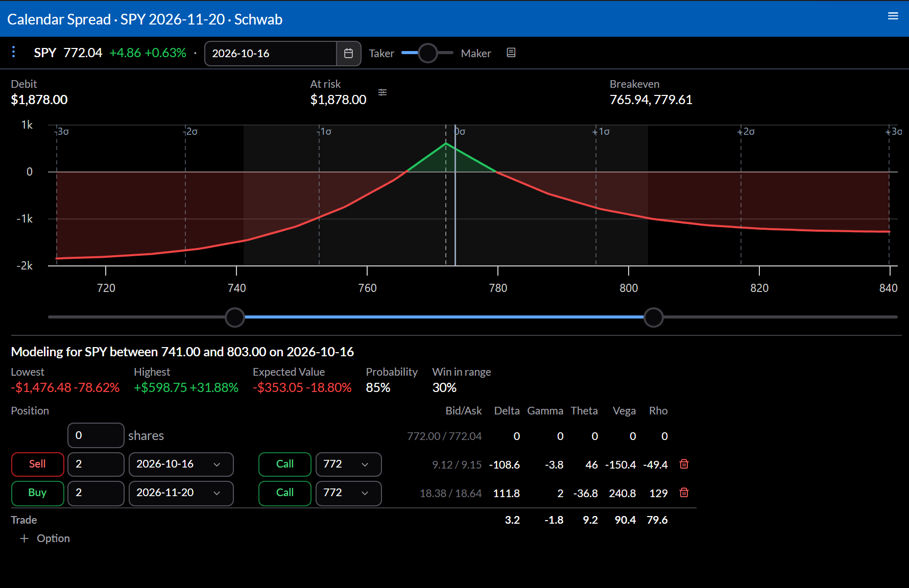Focus the modeling date field 2026-10-16
This screenshot has height=588, width=909.
(271, 54)
